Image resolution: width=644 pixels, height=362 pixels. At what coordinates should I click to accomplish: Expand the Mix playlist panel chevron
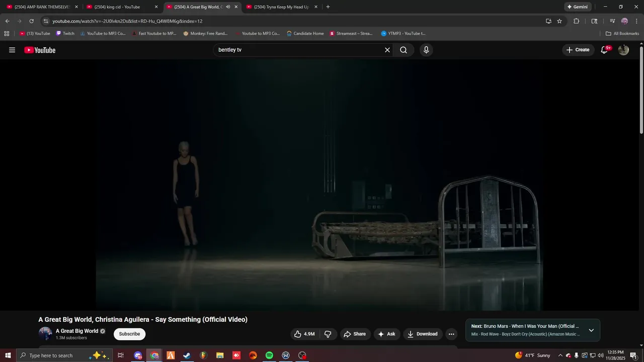pyautogui.click(x=591, y=330)
